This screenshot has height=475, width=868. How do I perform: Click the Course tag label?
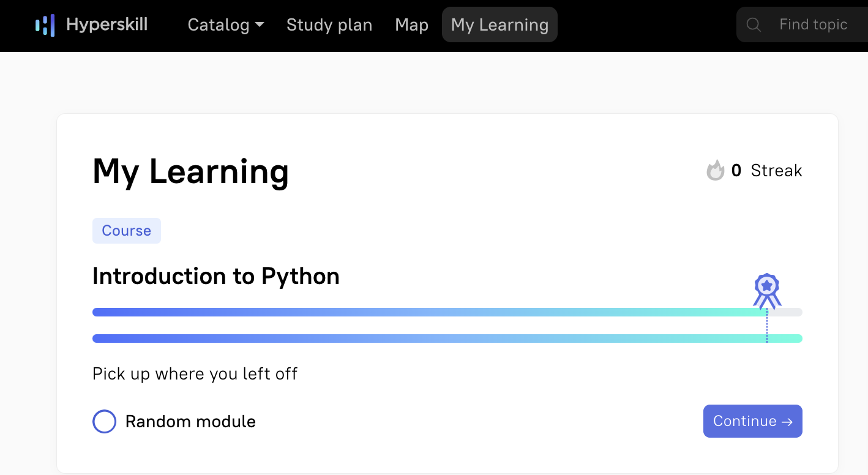coord(127,231)
